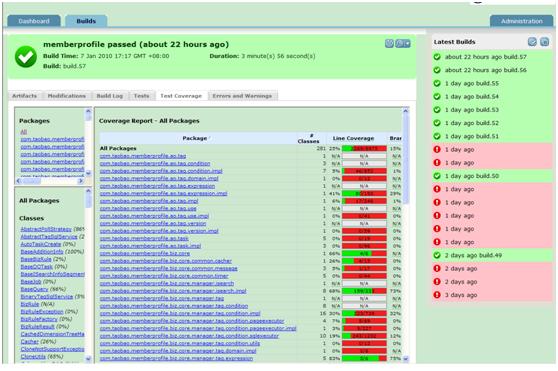
Task: Open package com.taobao.memberprofile.biz.core.manager.search.impl
Action: pos(173,291)
